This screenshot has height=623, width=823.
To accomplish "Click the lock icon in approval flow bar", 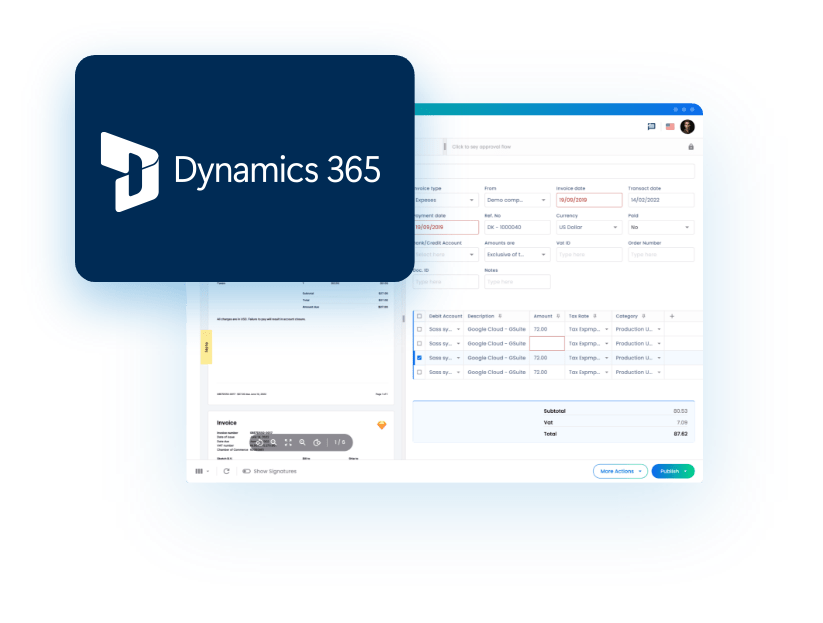I will pos(690,147).
